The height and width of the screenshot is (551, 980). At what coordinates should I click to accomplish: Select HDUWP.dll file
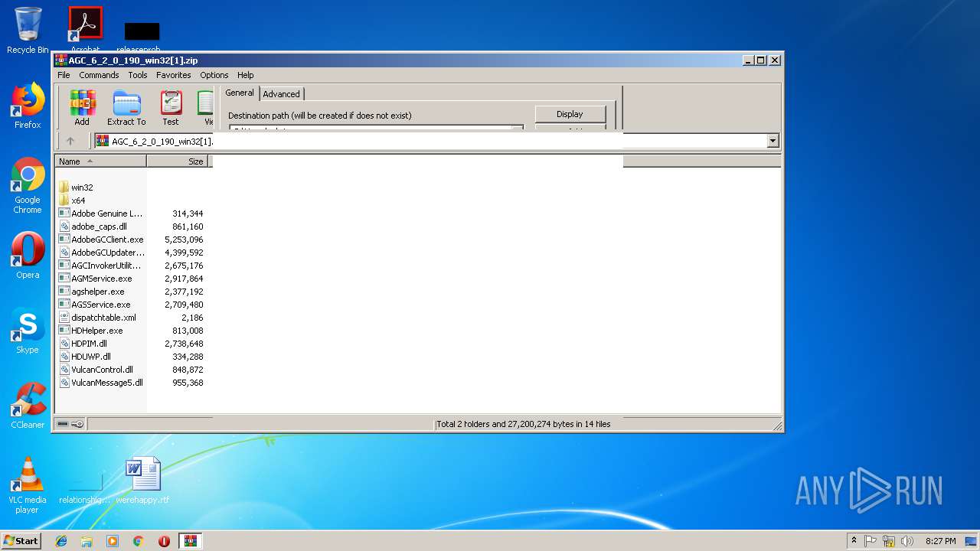click(x=91, y=357)
